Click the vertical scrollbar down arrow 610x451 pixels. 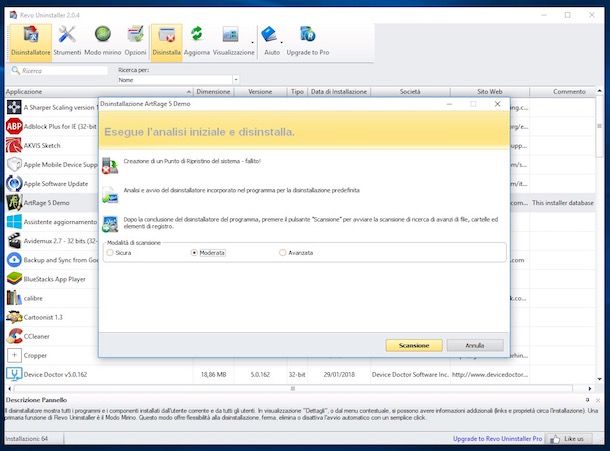(x=599, y=379)
